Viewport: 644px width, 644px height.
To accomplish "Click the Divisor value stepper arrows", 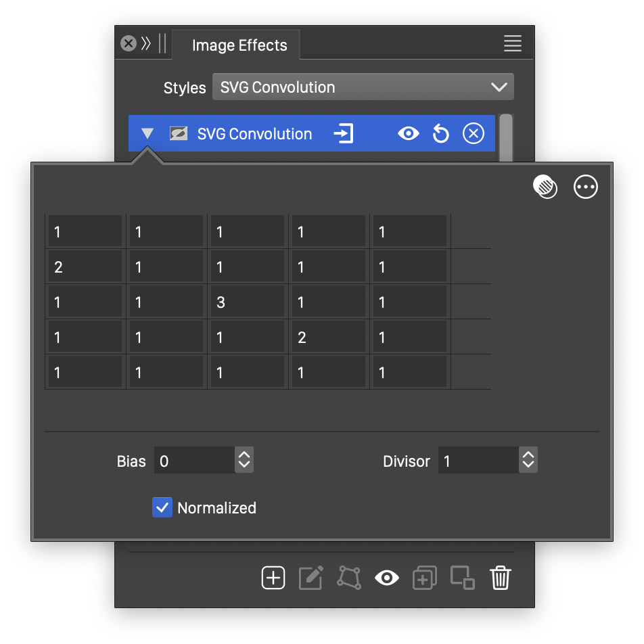I will 528,461.
